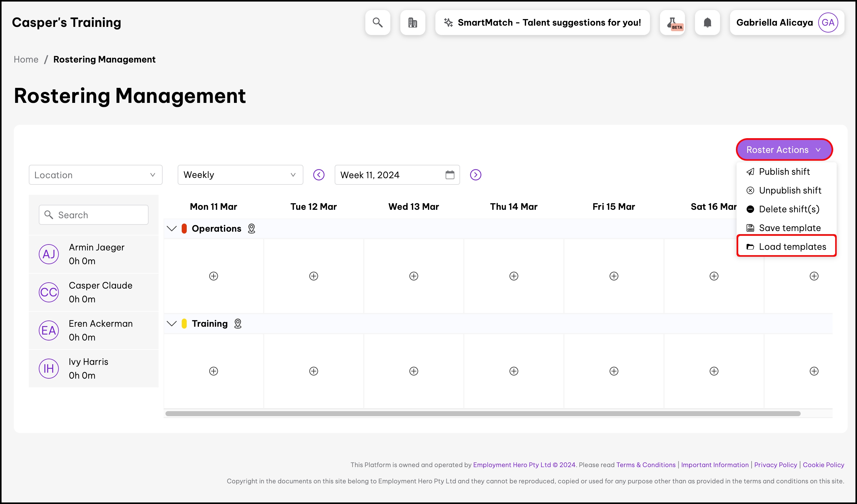Open the Weekly view dropdown
Image resolution: width=857 pixels, height=504 pixels.
(240, 175)
